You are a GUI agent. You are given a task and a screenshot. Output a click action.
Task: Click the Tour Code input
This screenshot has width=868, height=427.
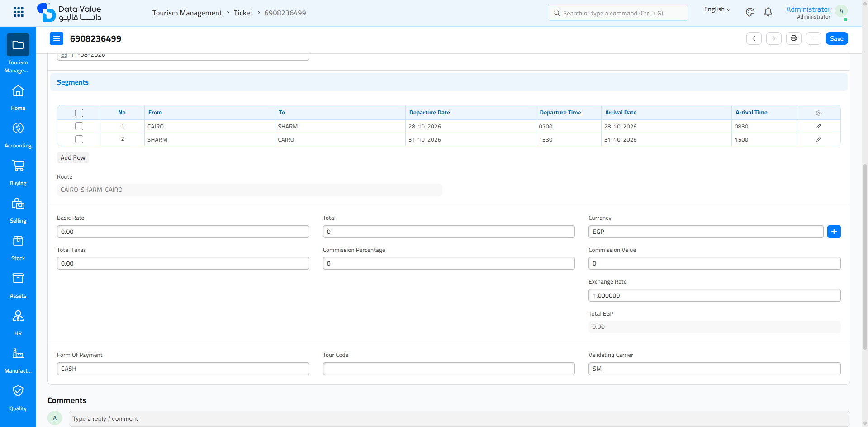tap(449, 369)
